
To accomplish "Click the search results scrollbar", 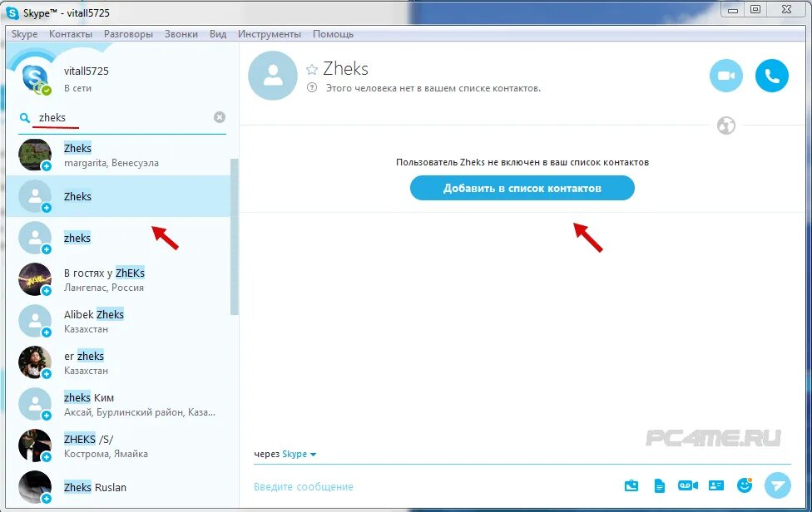I will click(x=234, y=237).
